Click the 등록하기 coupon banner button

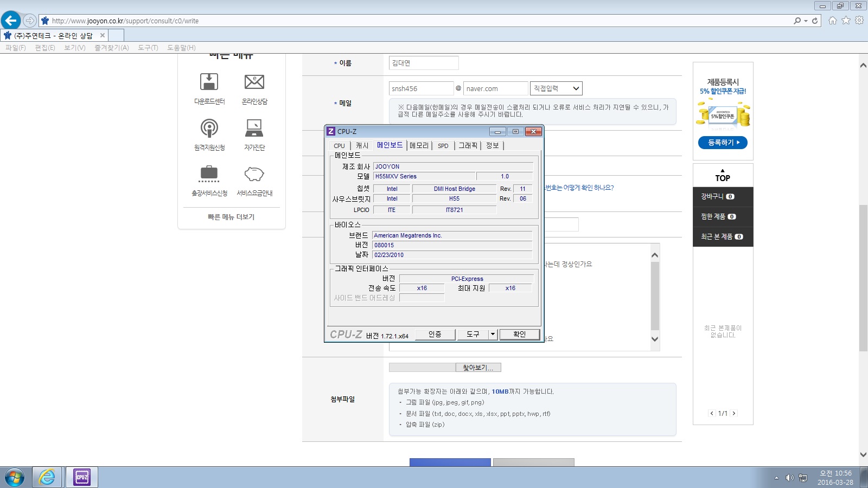723,143
